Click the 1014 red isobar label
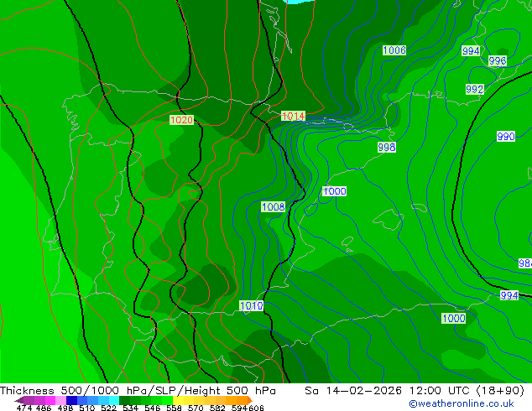532x411 pixels. (x=293, y=116)
